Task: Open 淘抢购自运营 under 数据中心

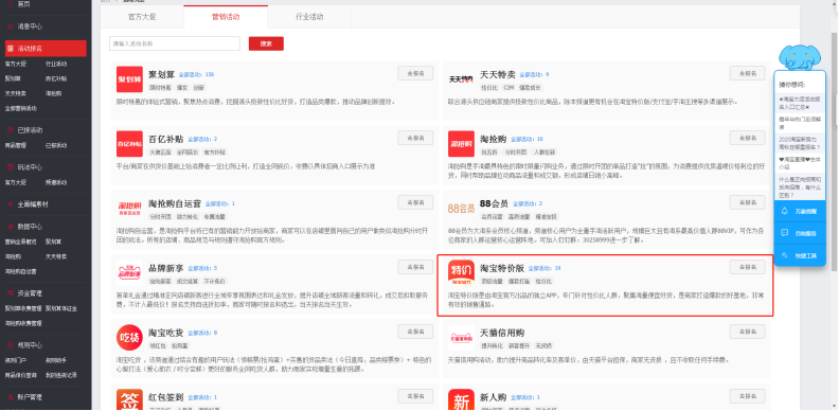Action: [x=21, y=271]
